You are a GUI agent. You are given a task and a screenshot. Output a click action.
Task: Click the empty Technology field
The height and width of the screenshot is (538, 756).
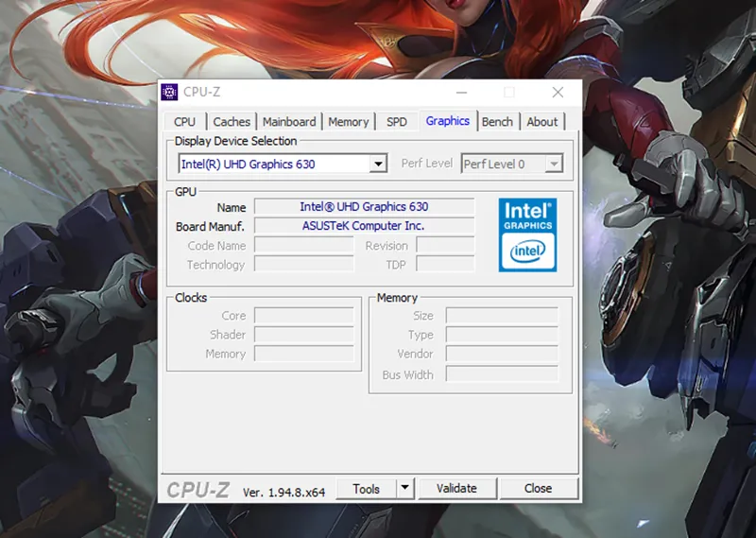pos(303,265)
